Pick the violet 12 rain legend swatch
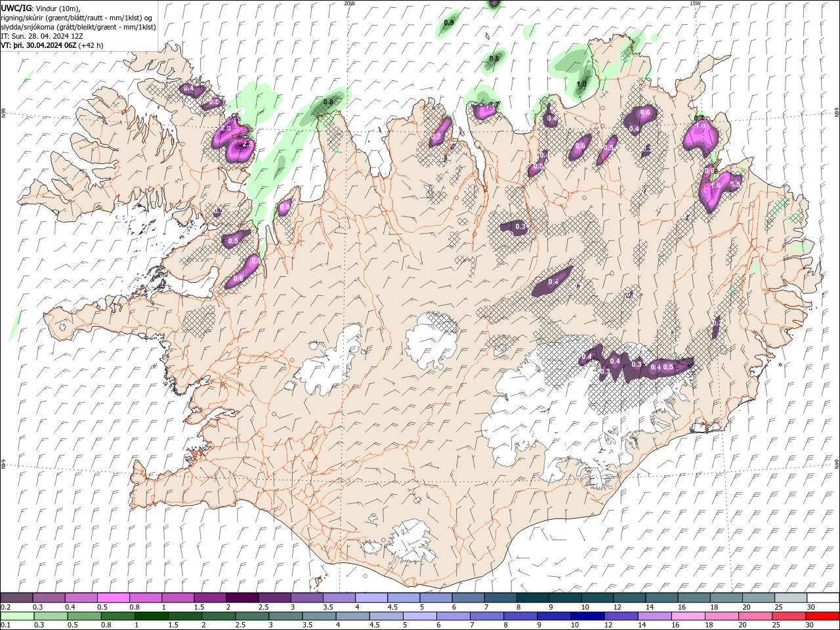This screenshot has width=840, height=630. click(x=621, y=616)
